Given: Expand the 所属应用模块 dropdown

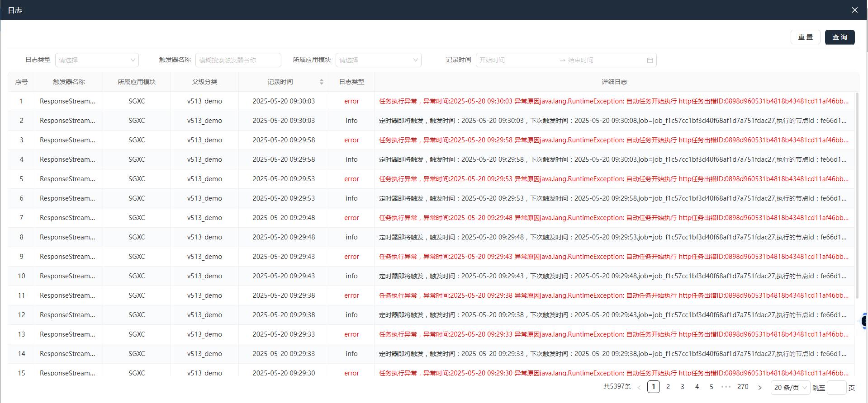Looking at the screenshot, I should 378,60.
